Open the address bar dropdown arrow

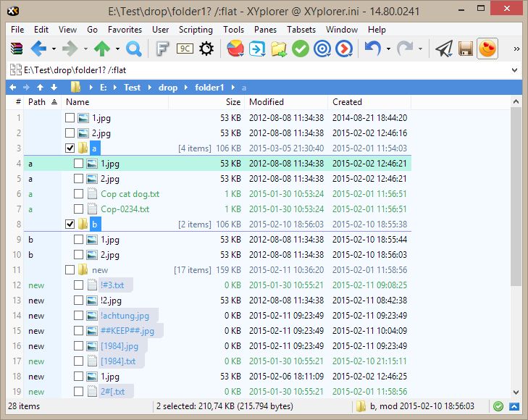coord(514,70)
